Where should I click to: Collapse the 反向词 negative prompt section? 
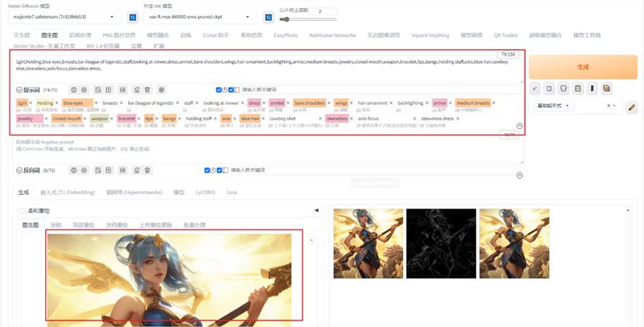coord(19,170)
